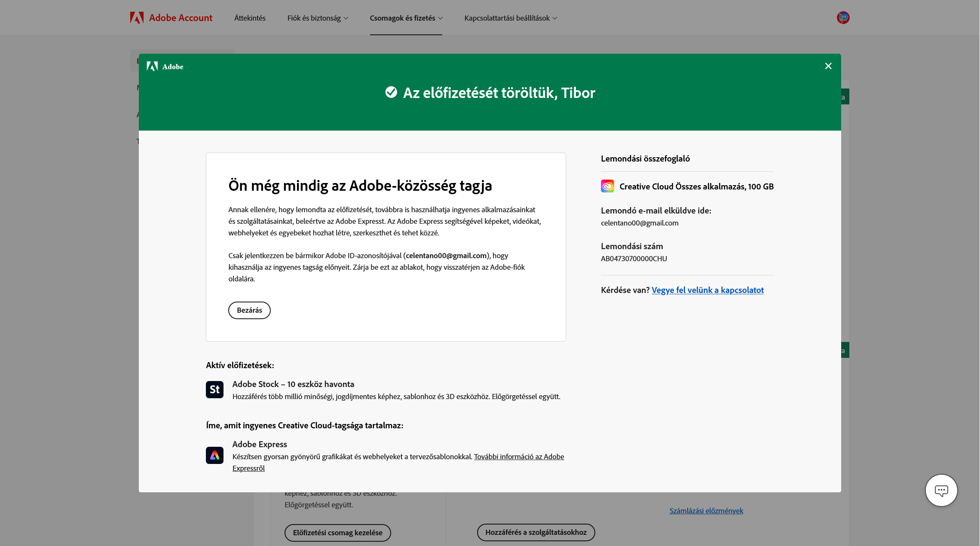980x546 pixels.
Task: Click the Adobe Express app icon
Action: (214, 455)
